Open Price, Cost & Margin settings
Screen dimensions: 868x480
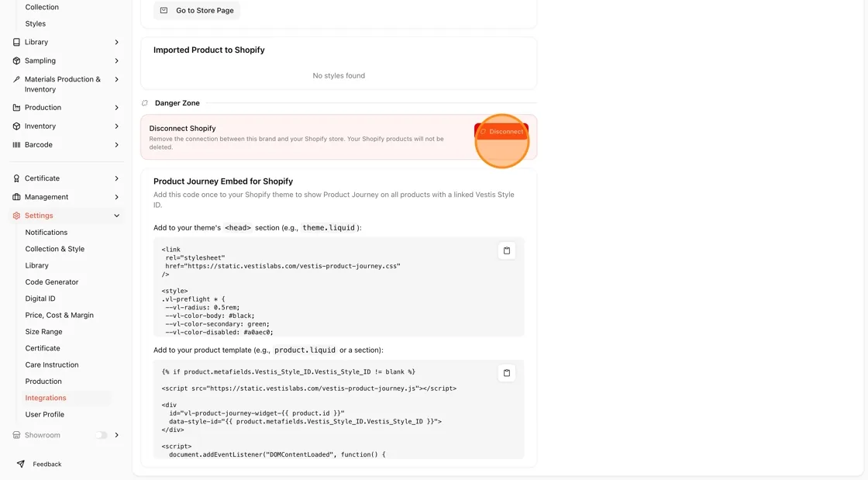(59, 316)
